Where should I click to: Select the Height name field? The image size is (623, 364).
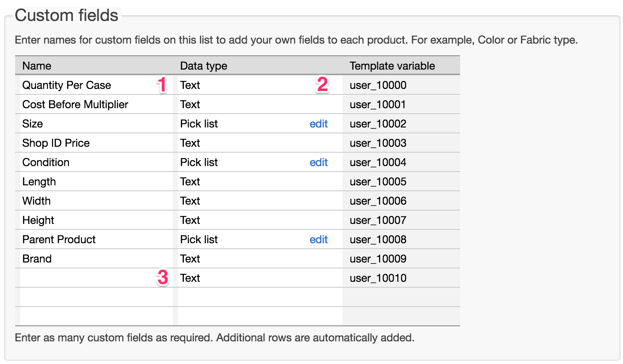pyautogui.click(x=97, y=220)
